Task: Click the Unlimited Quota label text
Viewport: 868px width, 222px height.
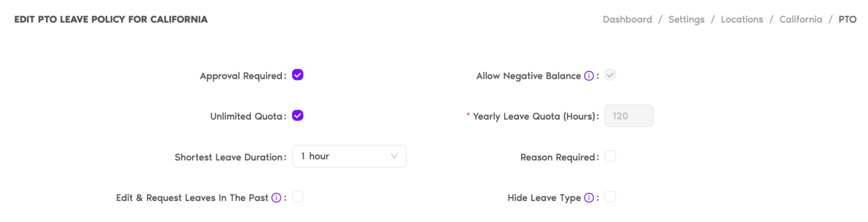Action: (246, 117)
